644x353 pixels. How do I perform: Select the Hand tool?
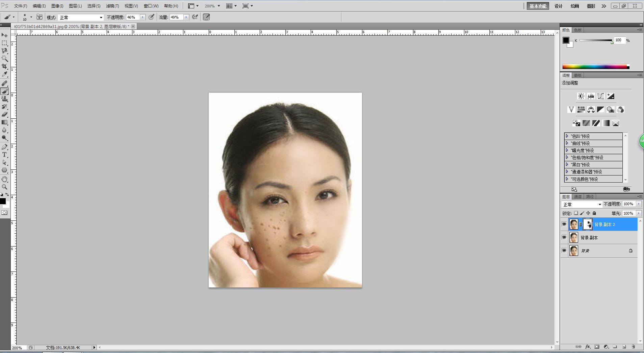click(4, 179)
